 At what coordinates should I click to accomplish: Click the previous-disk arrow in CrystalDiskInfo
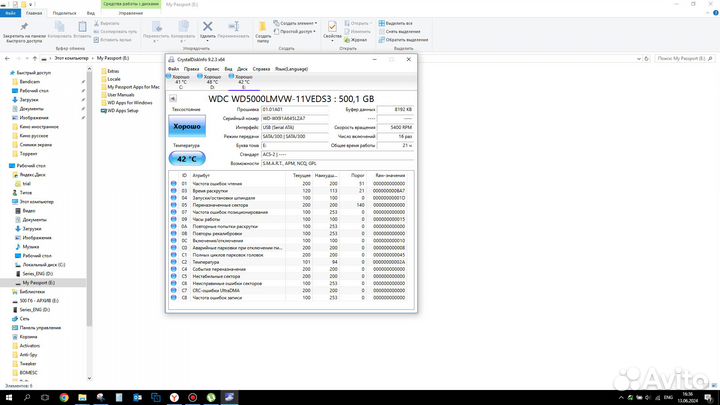coord(173,98)
